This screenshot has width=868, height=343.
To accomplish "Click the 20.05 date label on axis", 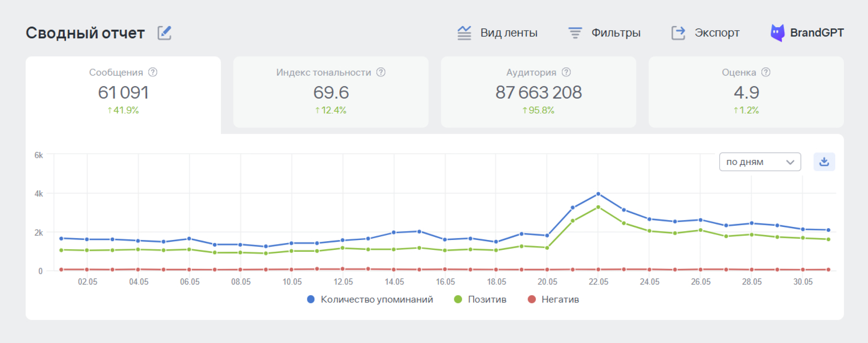I will tap(548, 282).
